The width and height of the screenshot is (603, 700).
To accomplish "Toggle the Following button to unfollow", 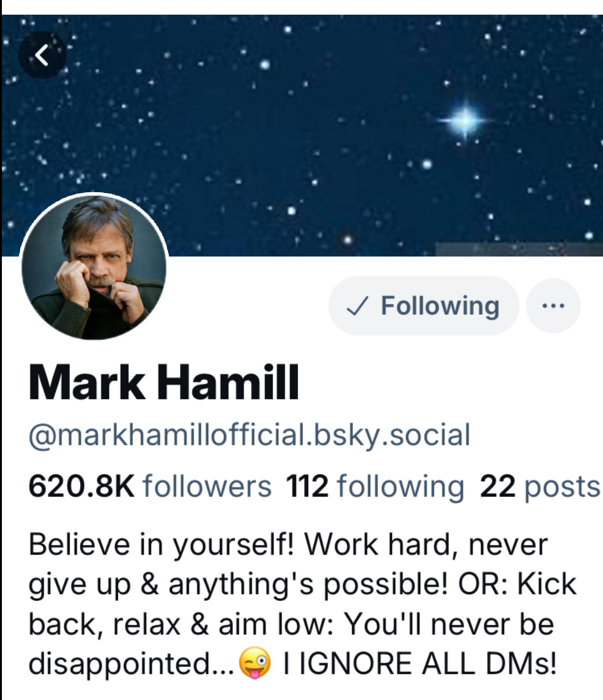I will coord(424,306).
